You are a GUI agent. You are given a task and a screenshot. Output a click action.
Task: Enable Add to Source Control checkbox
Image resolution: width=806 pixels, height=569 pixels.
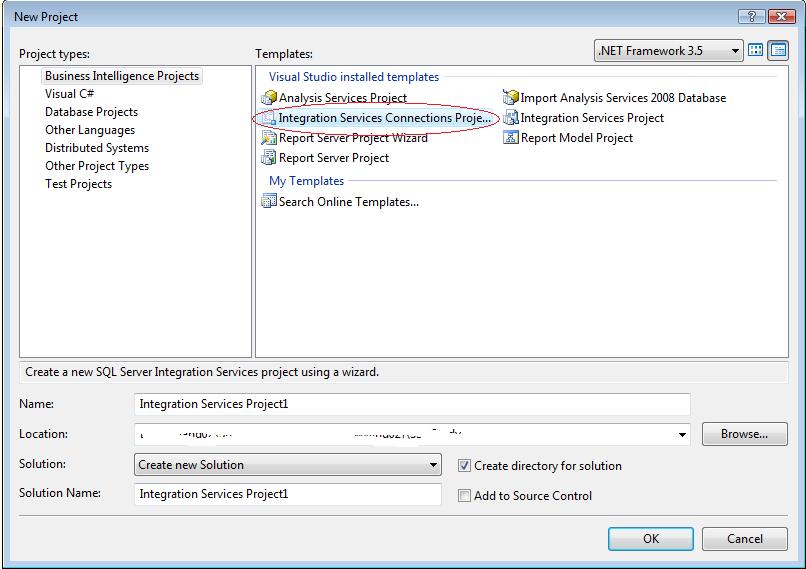pyautogui.click(x=464, y=495)
